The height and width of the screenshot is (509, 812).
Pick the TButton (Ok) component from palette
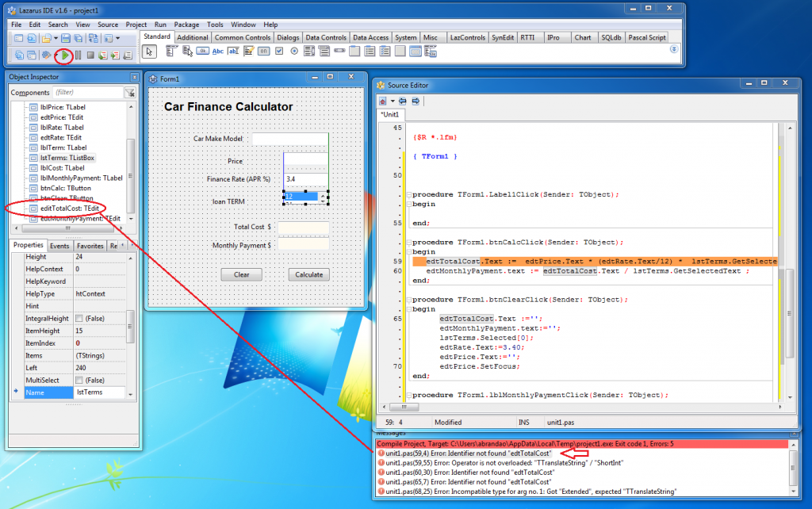tap(201, 51)
